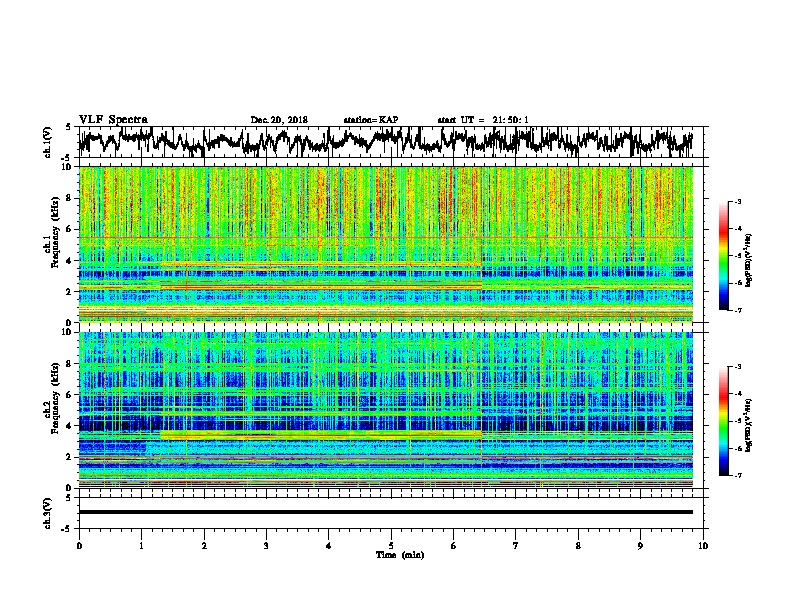Select the "start UT = 21:50: 1" text

click(483, 120)
